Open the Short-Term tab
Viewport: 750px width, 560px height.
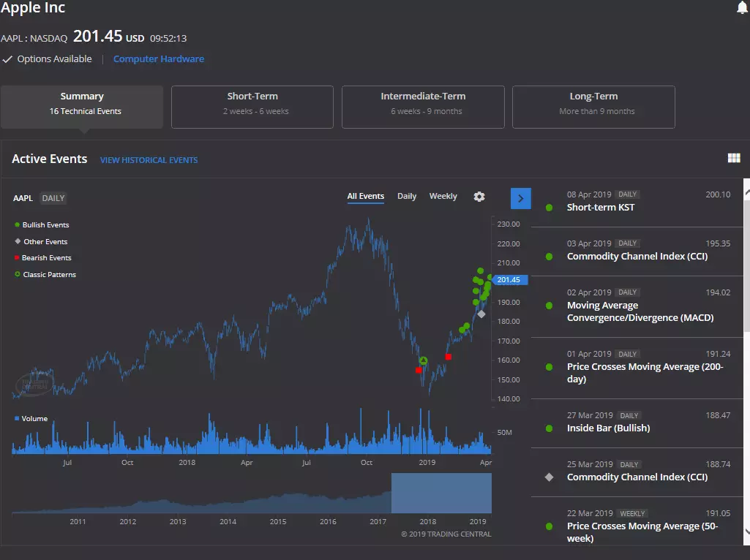pos(252,107)
